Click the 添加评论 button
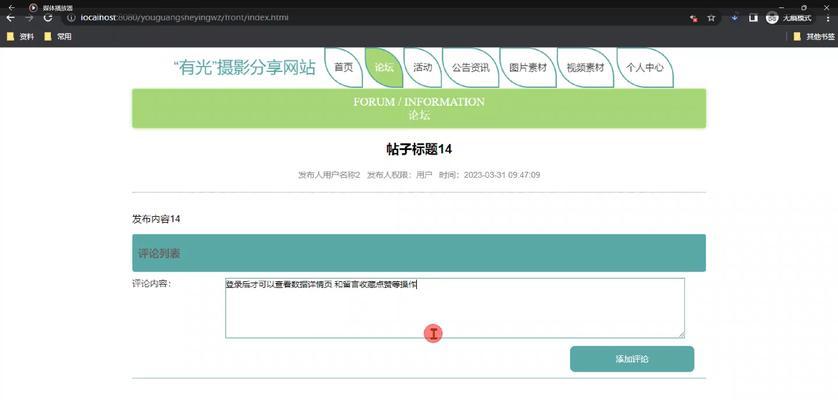838x400 pixels. (632, 359)
